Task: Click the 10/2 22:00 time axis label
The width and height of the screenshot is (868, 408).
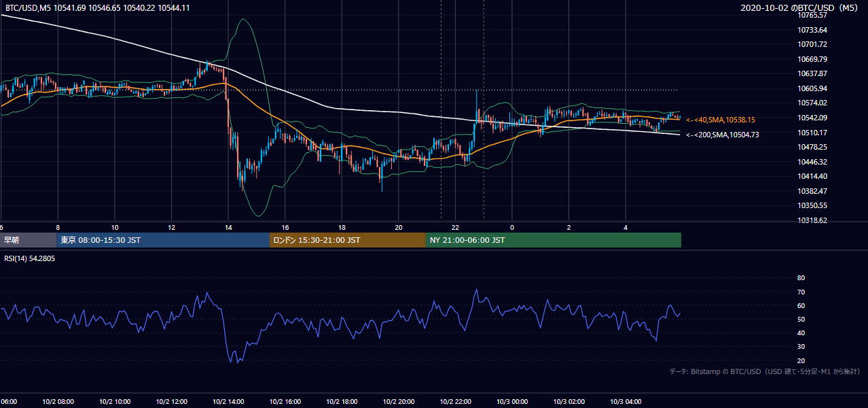Action: click(x=455, y=401)
